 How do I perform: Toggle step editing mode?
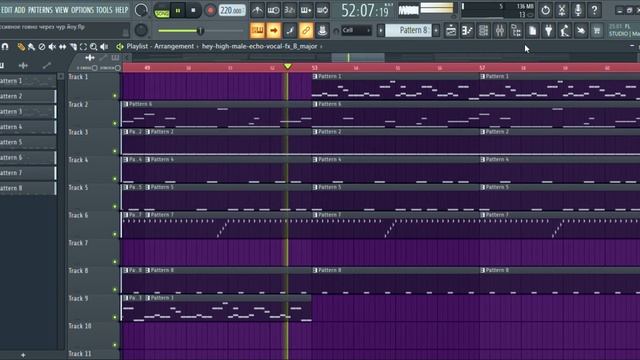click(290, 30)
